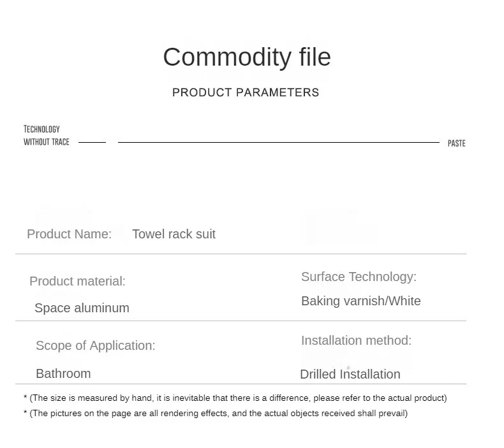The height and width of the screenshot is (448, 504).
Task: Click the TECHNOLOGY text label
Action: click(x=41, y=129)
